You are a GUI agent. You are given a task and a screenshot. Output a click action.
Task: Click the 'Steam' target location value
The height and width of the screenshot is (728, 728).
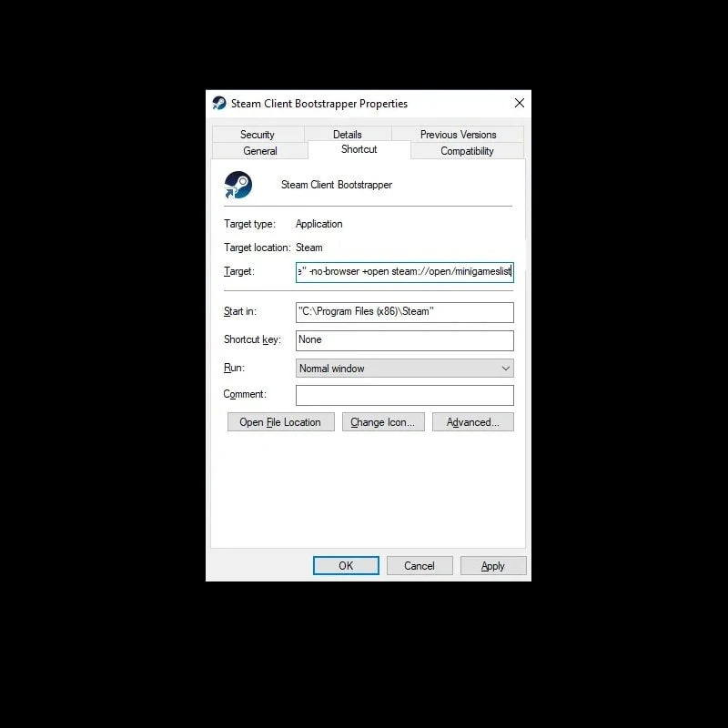point(309,248)
